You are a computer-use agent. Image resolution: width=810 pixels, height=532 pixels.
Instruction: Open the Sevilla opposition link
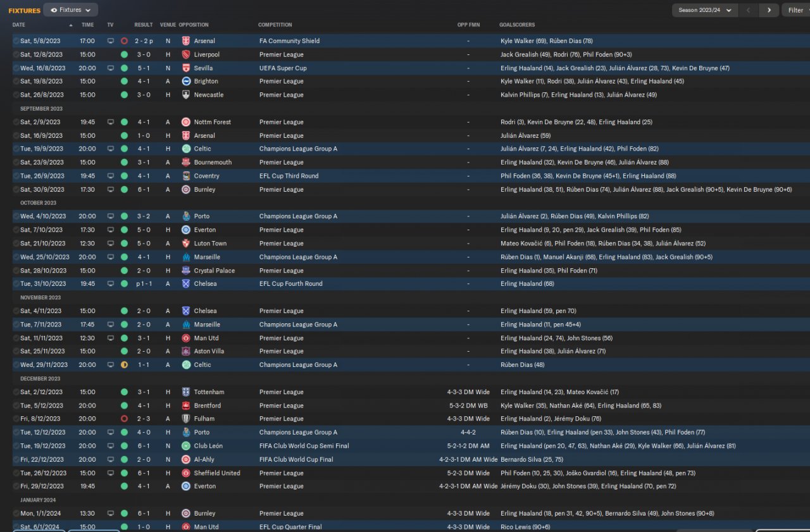click(x=203, y=68)
